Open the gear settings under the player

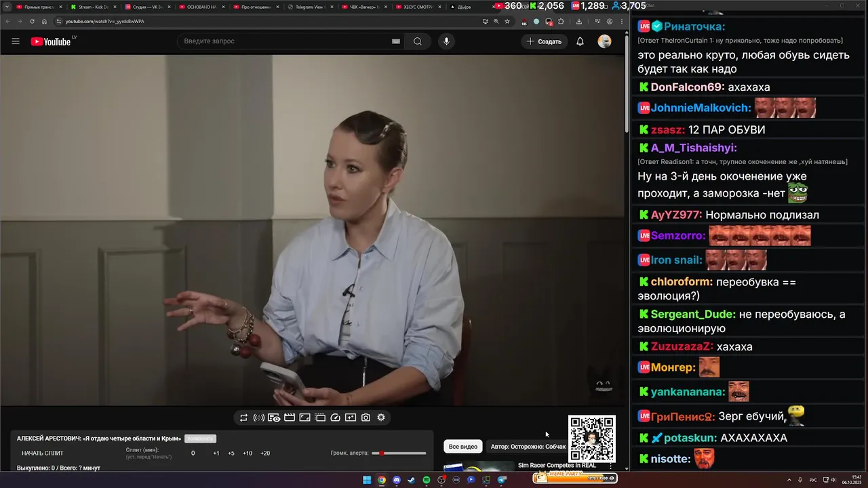[x=381, y=418]
